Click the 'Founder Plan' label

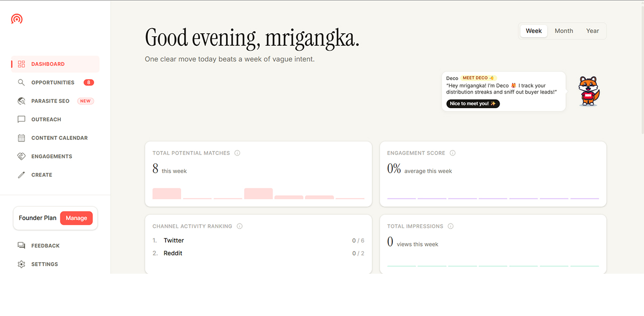(38, 218)
